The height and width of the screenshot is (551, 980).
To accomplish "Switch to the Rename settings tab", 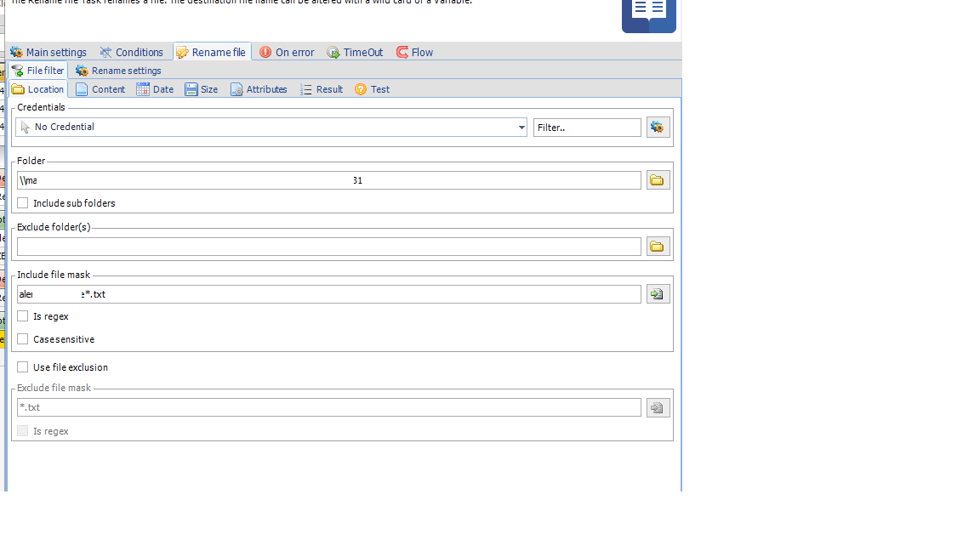I will coord(118,71).
